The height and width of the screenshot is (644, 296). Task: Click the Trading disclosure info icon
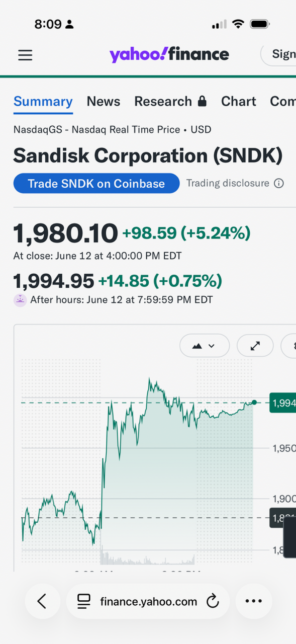279,183
